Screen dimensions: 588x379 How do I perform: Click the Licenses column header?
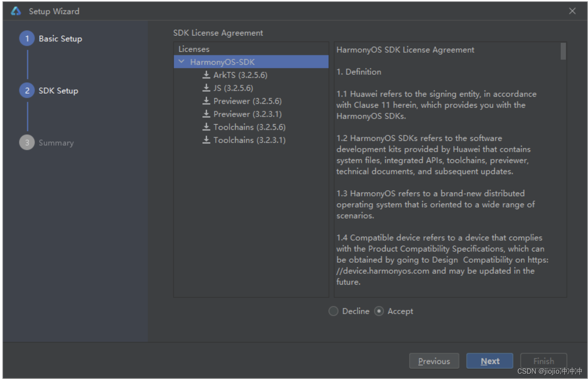point(194,49)
